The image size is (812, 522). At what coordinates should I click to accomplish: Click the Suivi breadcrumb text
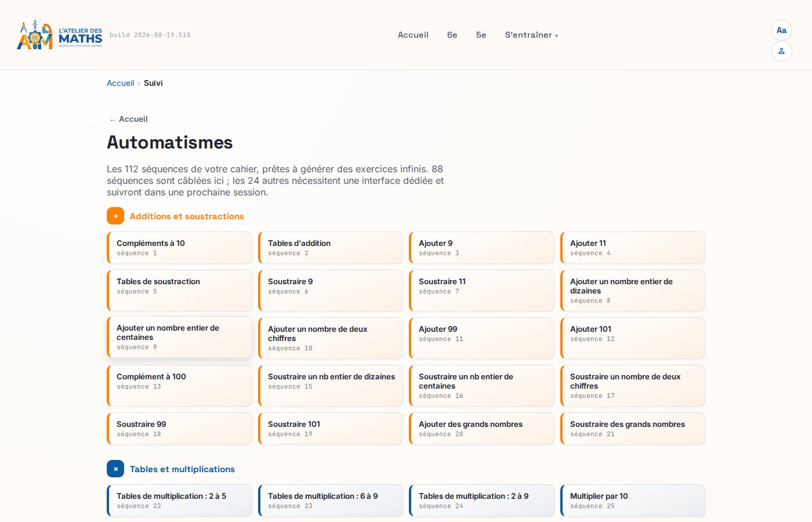pyautogui.click(x=153, y=83)
